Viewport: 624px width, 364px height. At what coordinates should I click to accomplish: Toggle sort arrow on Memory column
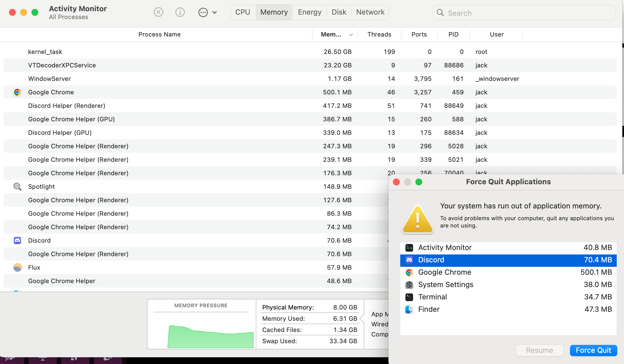(x=351, y=35)
